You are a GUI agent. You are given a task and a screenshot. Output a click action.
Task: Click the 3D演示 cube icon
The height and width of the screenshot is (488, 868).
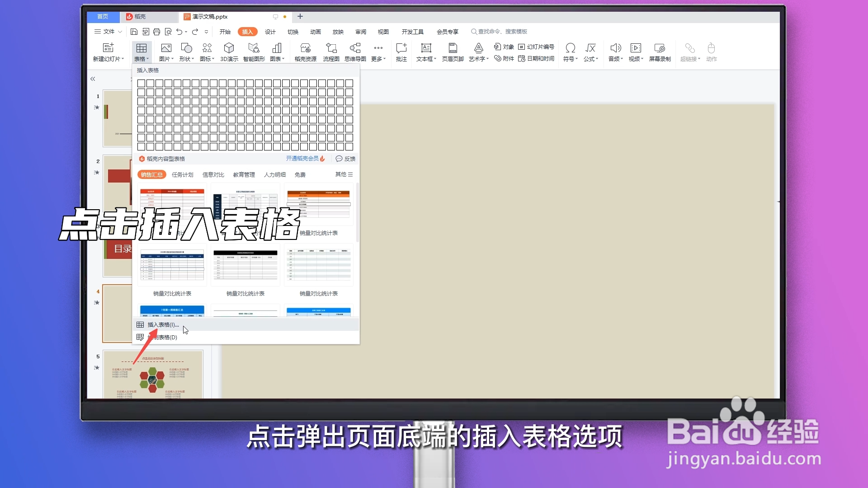(x=229, y=48)
